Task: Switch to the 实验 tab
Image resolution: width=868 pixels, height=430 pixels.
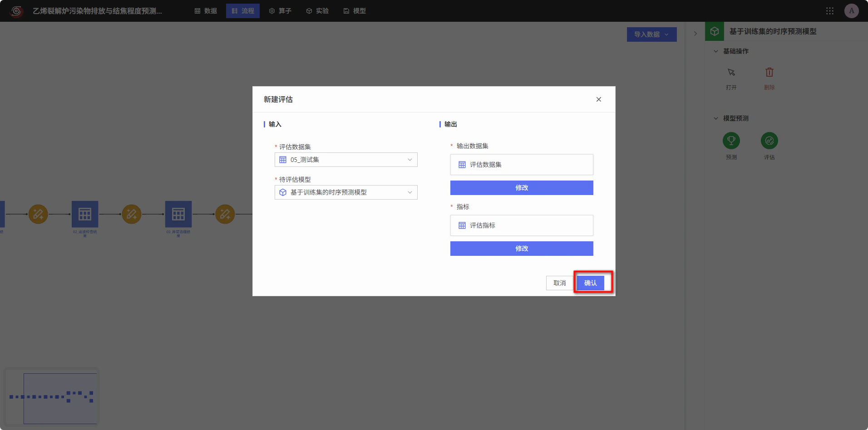Action: 317,11
